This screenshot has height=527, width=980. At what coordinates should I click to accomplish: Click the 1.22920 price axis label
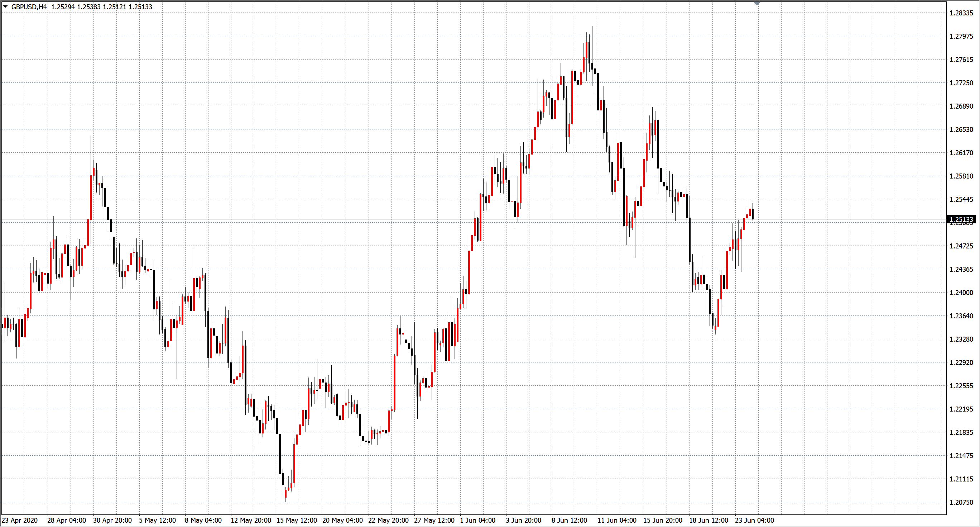[961, 362]
